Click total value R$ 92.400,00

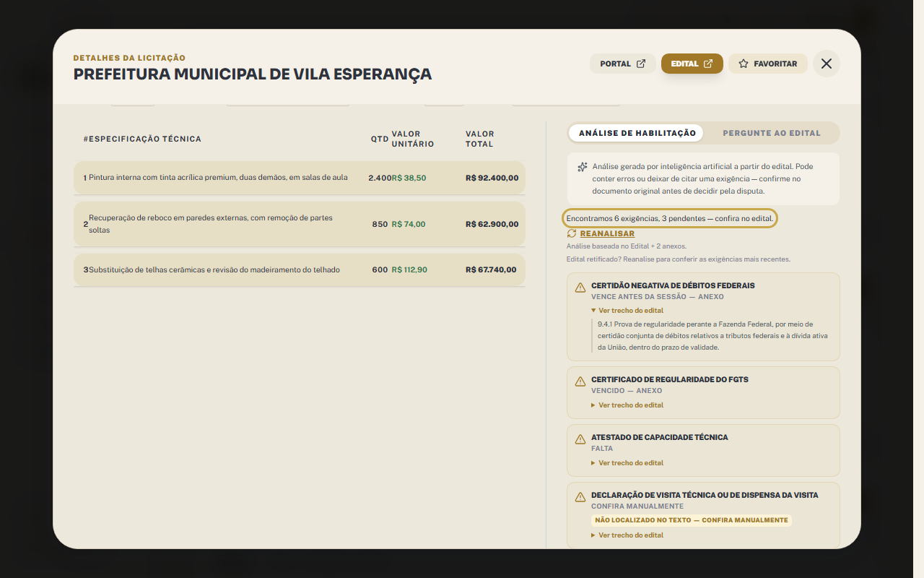492,178
